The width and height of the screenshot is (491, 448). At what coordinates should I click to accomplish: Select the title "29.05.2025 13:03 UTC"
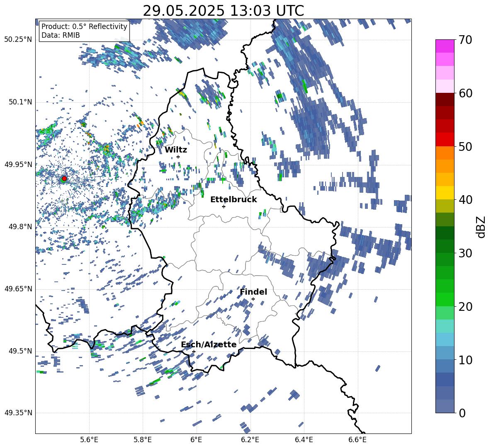(x=223, y=11)
